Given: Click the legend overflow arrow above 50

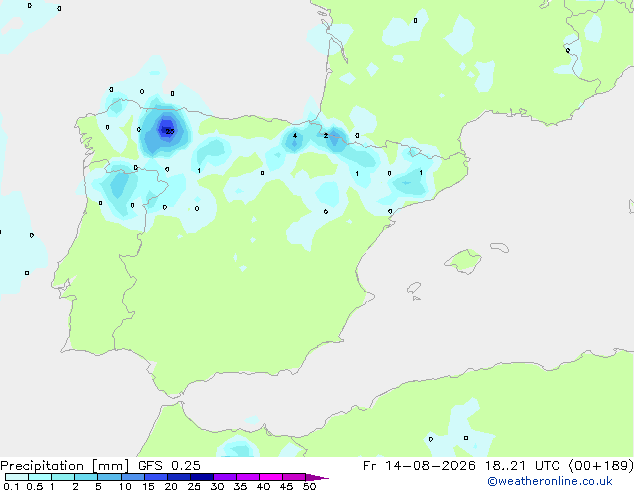Looking at the screenshot, I should 317,477.
